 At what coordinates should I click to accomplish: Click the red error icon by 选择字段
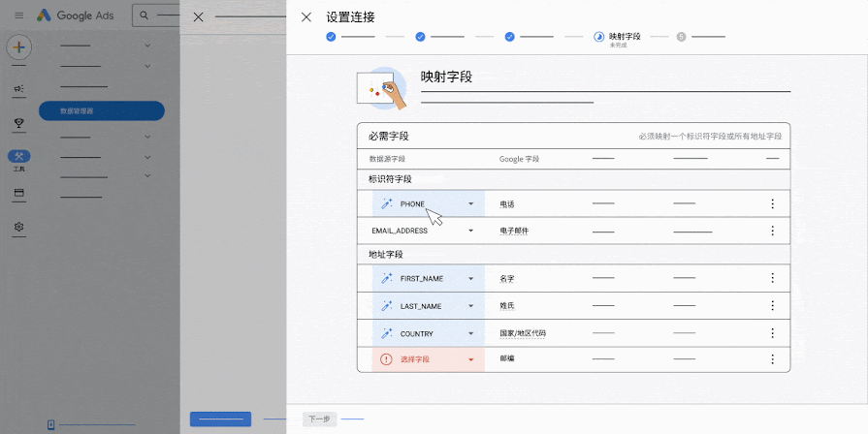pos(386,359)
